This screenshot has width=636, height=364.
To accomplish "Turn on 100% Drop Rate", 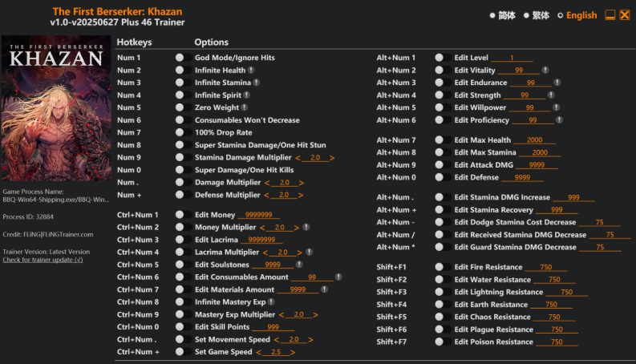I will pos(184,132).
